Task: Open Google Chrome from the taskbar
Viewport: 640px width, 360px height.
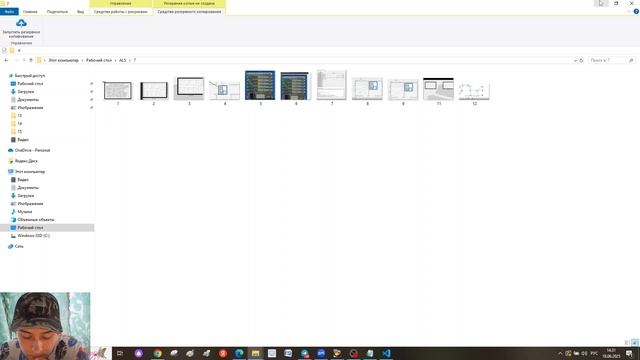Action: pos(158,353)
